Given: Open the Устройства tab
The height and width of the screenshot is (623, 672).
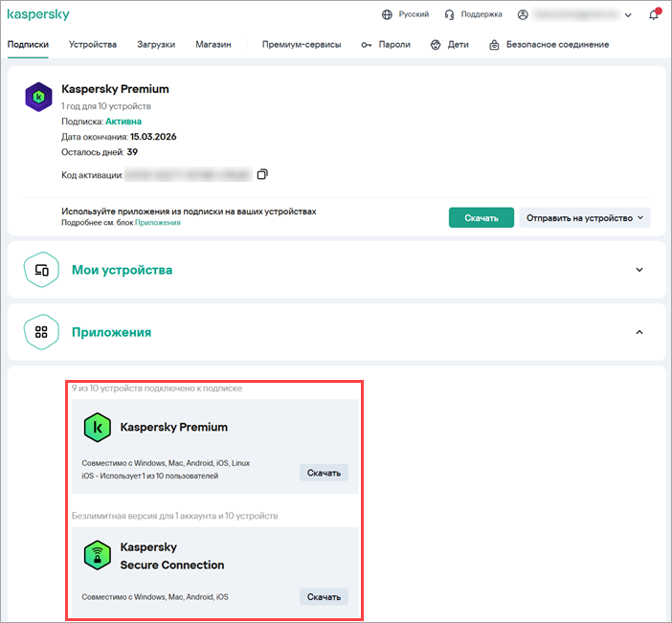Looking at the screenshot, I should (x=93, y=45).
